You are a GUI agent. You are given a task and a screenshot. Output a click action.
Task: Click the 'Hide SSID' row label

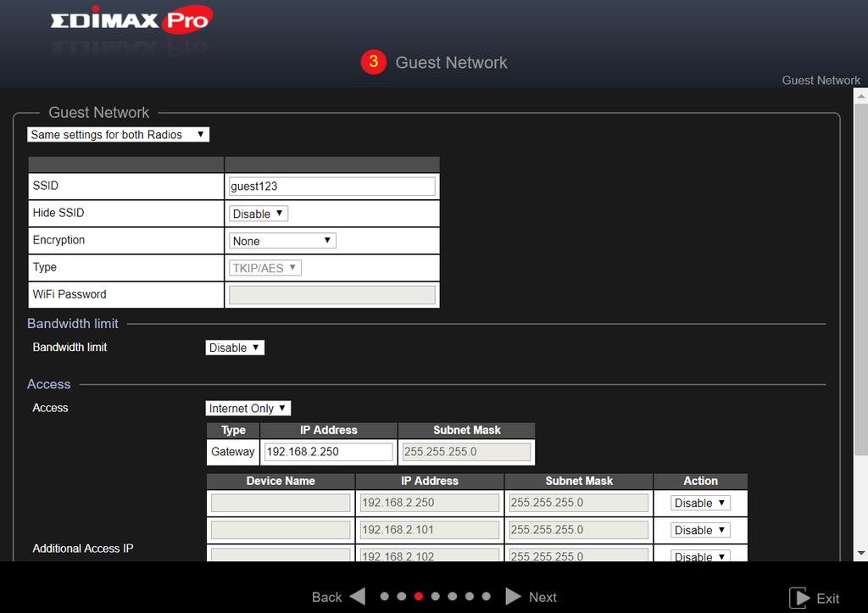pos(58,213)
